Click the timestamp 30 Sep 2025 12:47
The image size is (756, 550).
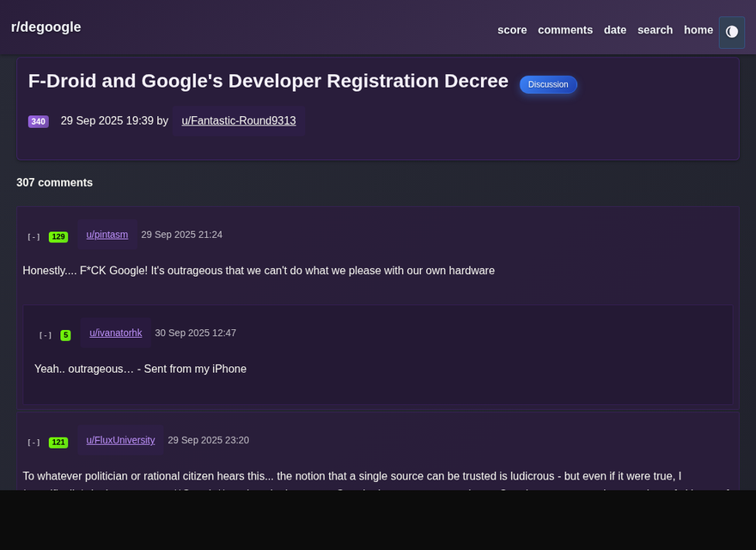coord(195,333)
